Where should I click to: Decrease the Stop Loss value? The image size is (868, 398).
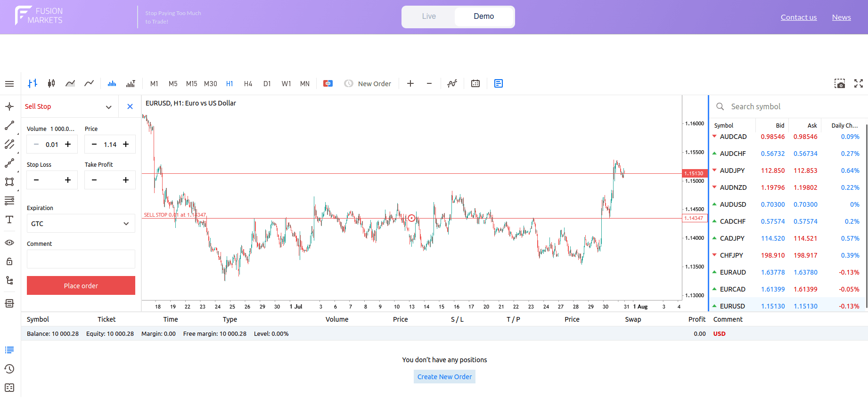36,180
